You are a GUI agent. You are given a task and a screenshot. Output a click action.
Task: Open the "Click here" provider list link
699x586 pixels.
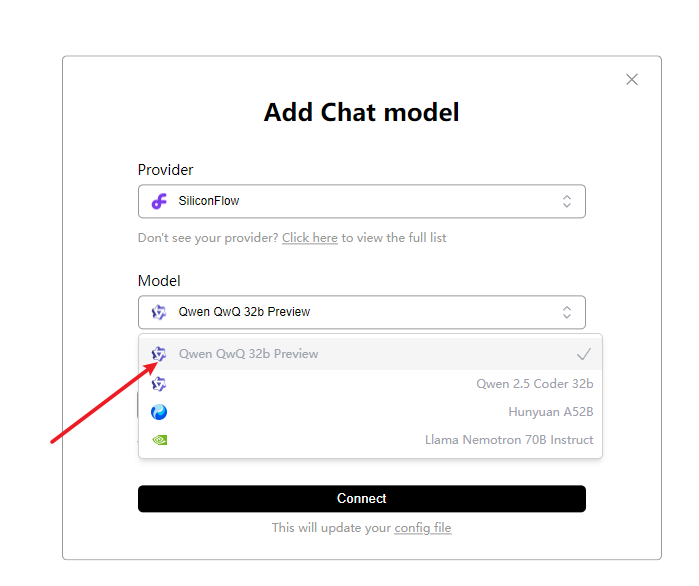click(x=309, y=238)
